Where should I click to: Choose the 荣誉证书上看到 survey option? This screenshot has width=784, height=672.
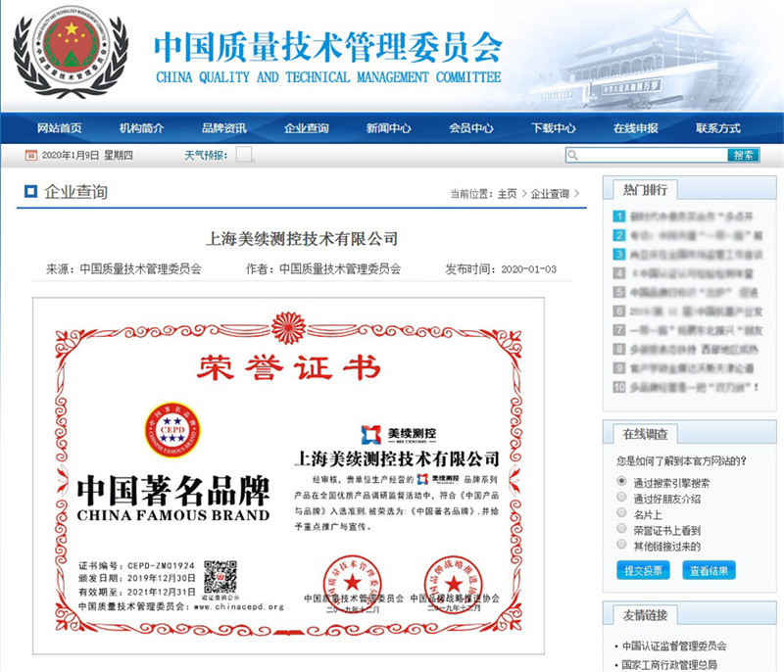pos(621,529)
